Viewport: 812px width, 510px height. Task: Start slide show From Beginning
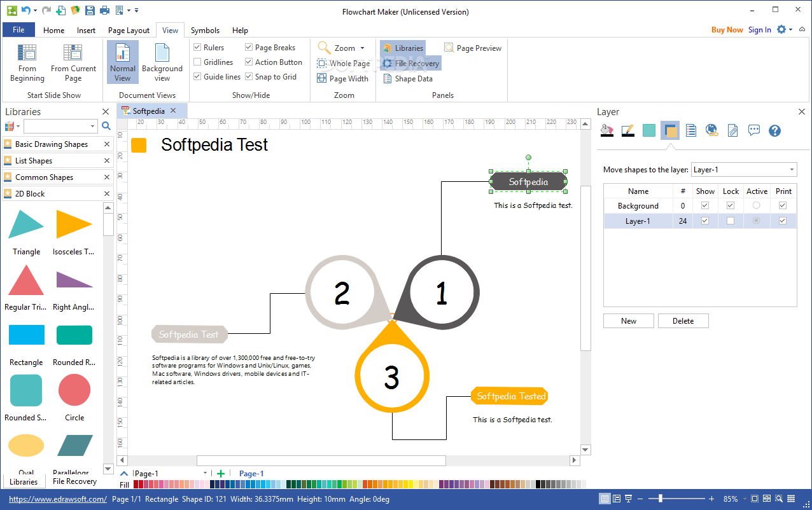pyautogui.click(x=27, y=63)
